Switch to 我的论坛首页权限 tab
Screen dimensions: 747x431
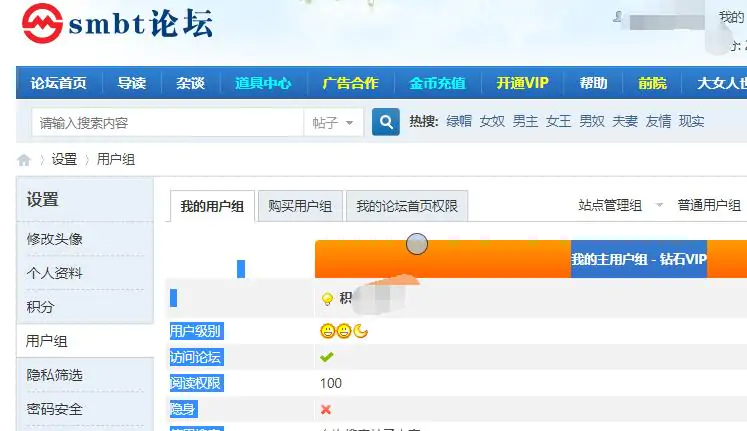(x=407, y=206)
